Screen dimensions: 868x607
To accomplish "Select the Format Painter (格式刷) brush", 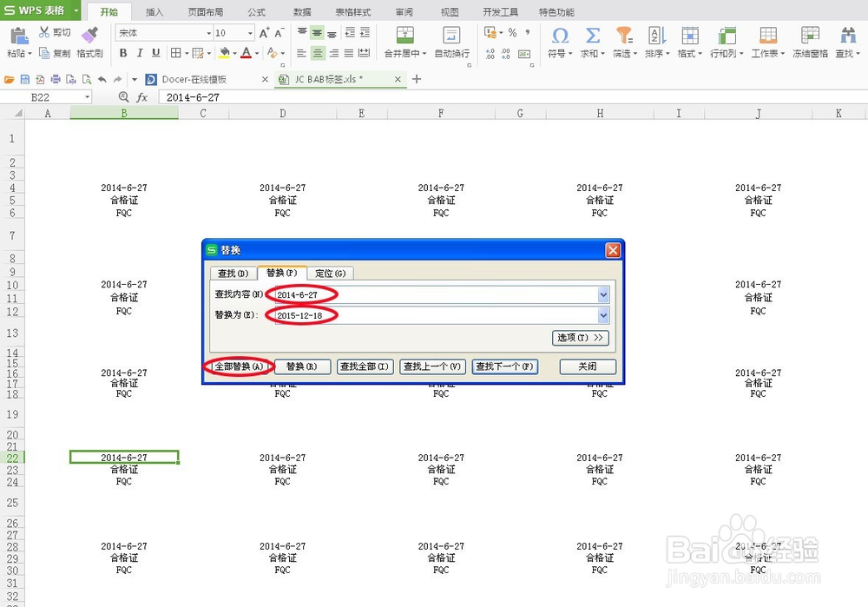I will click(x=89, y=35).
